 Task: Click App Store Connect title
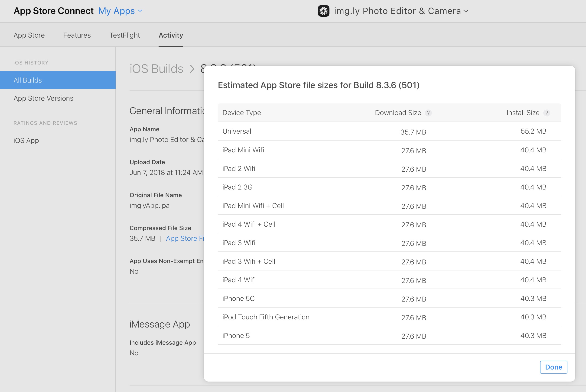[x=54, y=11]
